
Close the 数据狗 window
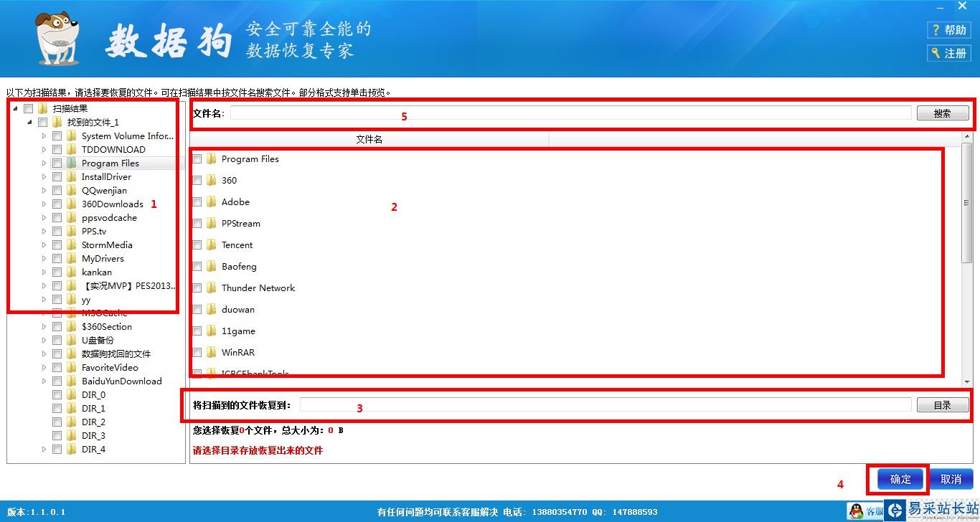pos(962,6)
